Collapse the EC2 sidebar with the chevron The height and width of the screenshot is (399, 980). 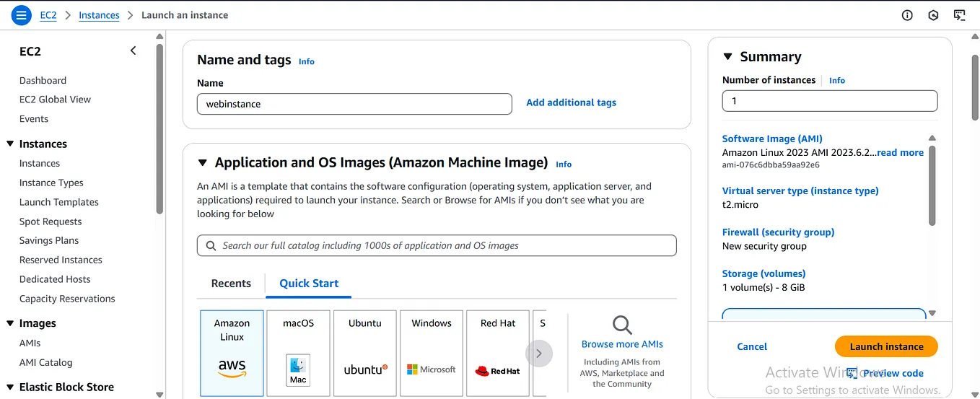133,51
